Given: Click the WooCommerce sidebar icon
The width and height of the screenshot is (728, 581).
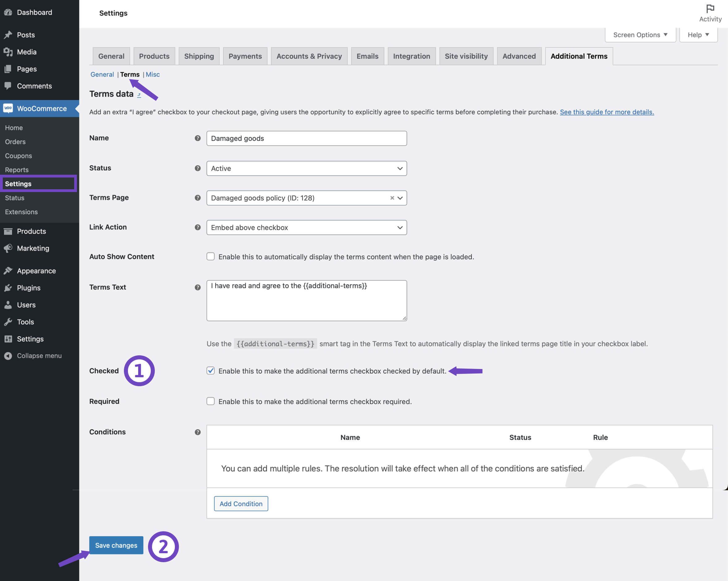Looking at the screenshot, I should point(8,108).
